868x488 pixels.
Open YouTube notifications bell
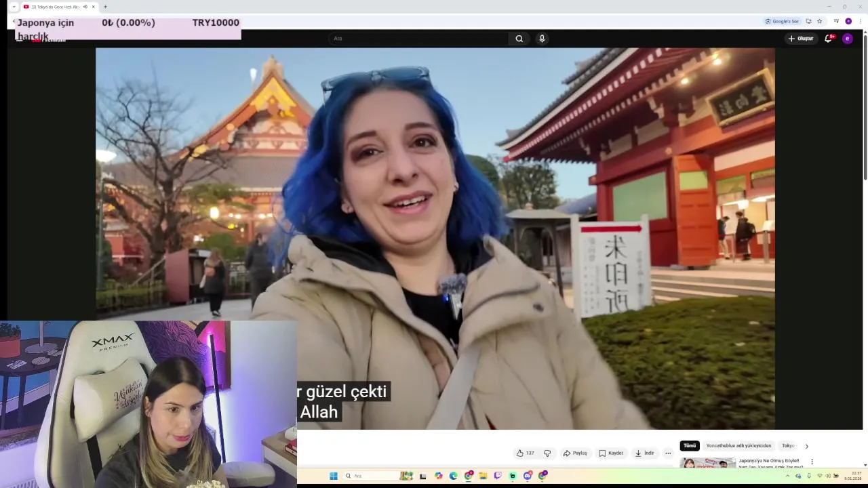point(828,39)
